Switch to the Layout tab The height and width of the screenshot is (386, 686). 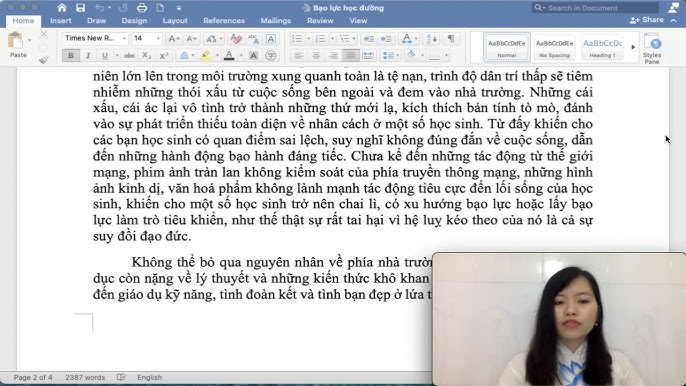pyautogui.click(x=175, y=21)
